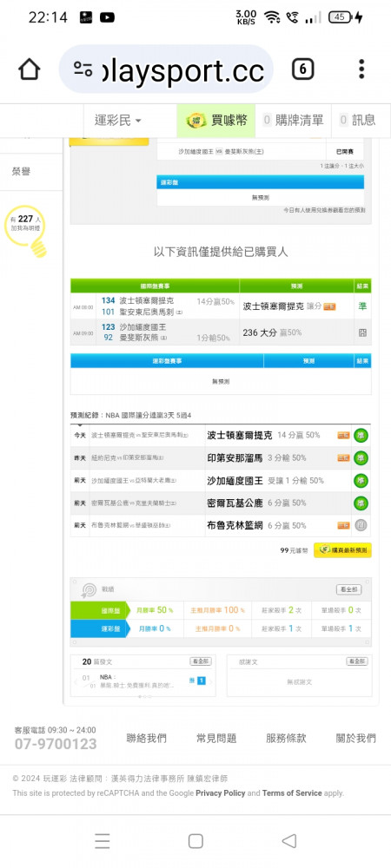This screenshot has width=391, height=868.
Task: Tap the browser home icon
Action: pyautogui.click(x=30, y=69)
